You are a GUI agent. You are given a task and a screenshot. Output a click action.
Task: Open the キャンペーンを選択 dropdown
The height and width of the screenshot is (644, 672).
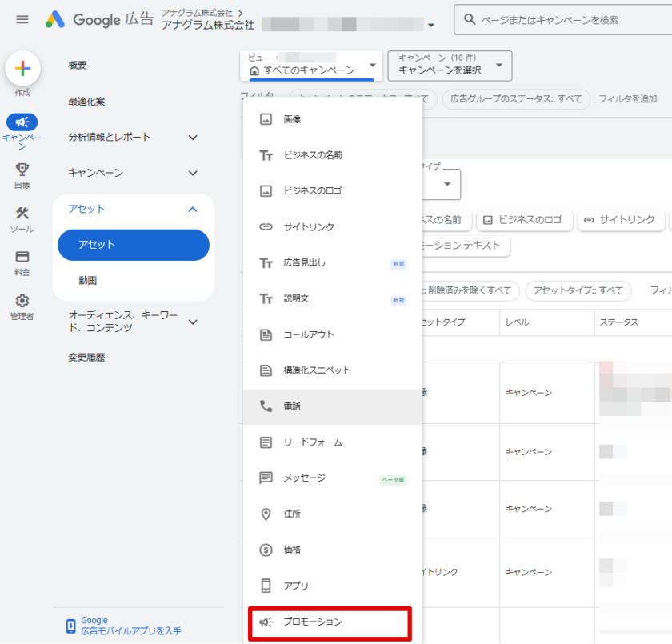pyautogui.click(x=450, y=66)
